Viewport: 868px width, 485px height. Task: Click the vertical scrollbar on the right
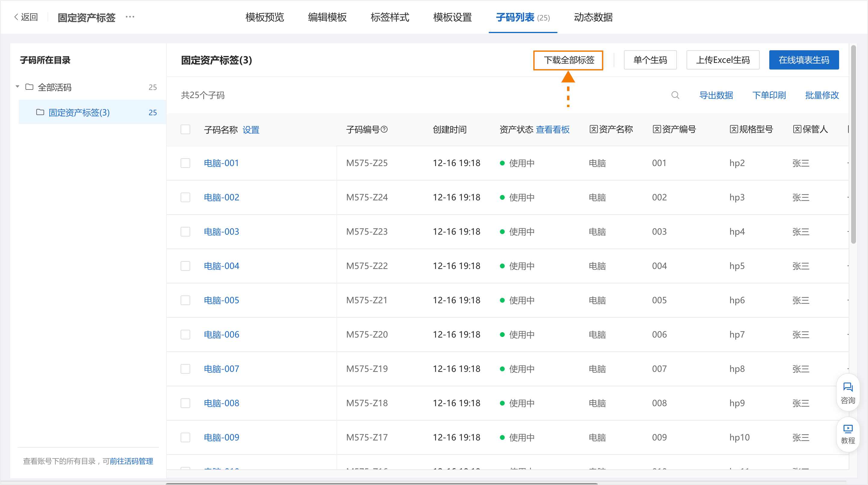point(854,144)
